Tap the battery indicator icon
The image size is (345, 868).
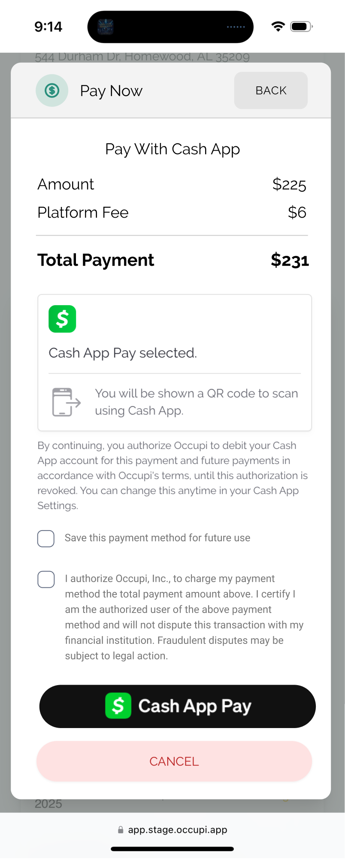click(302, 27)
